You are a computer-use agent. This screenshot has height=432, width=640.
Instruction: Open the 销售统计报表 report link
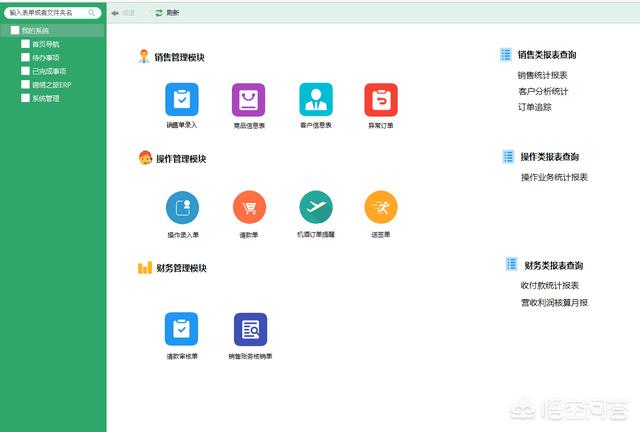click(x=542, y=75)
